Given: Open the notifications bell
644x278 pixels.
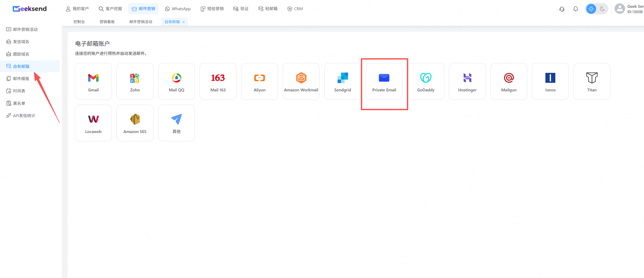Looking at the screenshot, I should (x=576, y=9).
